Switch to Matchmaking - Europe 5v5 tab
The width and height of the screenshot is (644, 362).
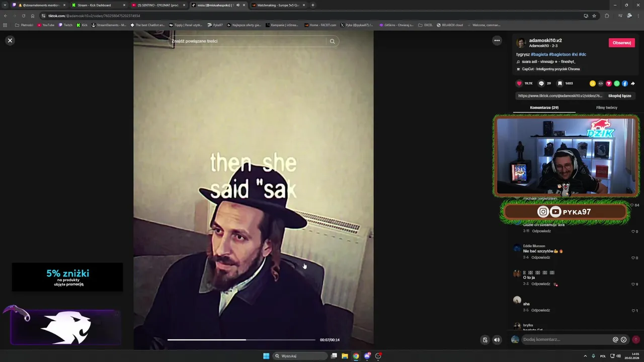coord(278,5)
